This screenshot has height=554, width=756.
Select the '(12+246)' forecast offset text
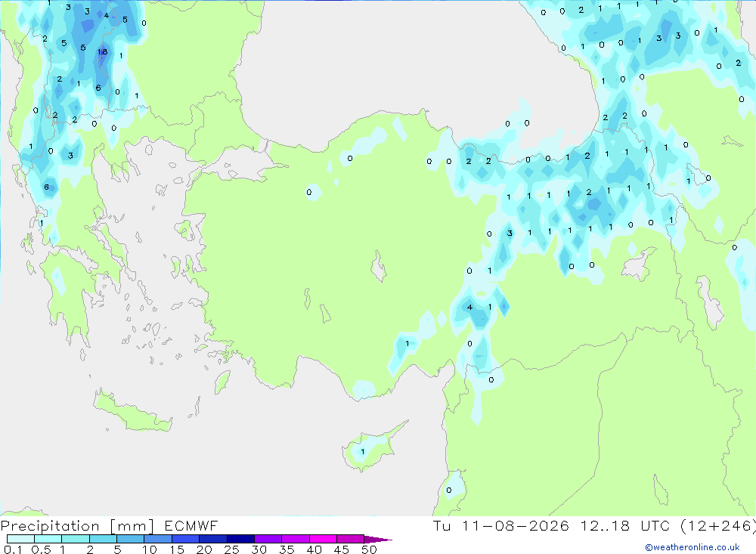[718, 526]
